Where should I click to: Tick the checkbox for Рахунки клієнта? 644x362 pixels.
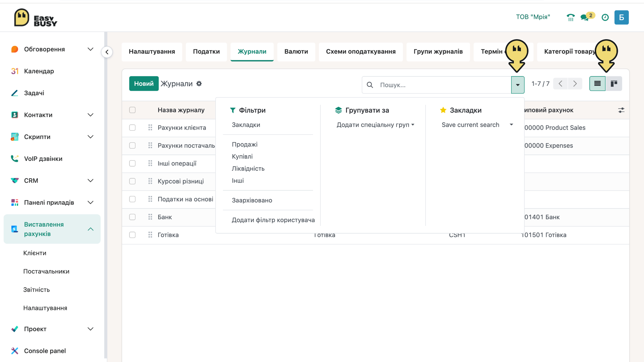[132, 128]
